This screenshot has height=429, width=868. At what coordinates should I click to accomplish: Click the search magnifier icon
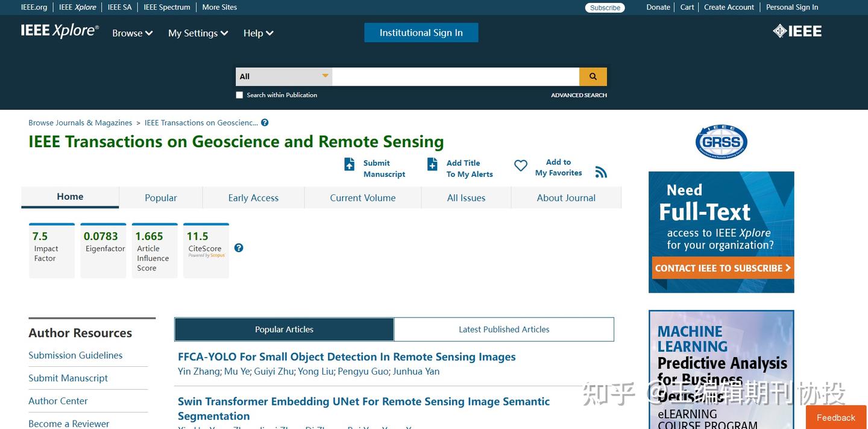593,77
